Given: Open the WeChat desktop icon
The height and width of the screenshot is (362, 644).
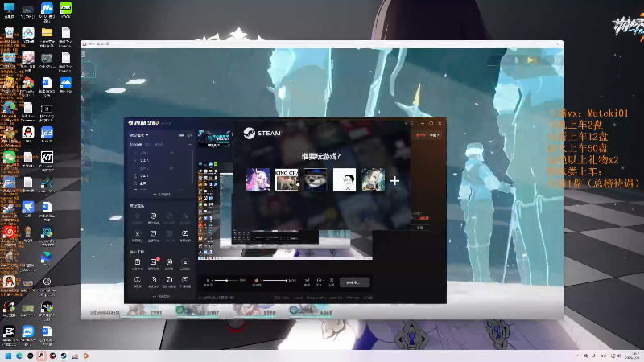Looking at the screenshot, I should (9, 158).
